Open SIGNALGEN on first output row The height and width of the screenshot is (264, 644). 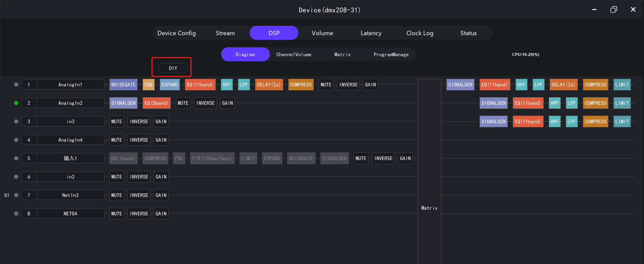click(x=460, y=85)
